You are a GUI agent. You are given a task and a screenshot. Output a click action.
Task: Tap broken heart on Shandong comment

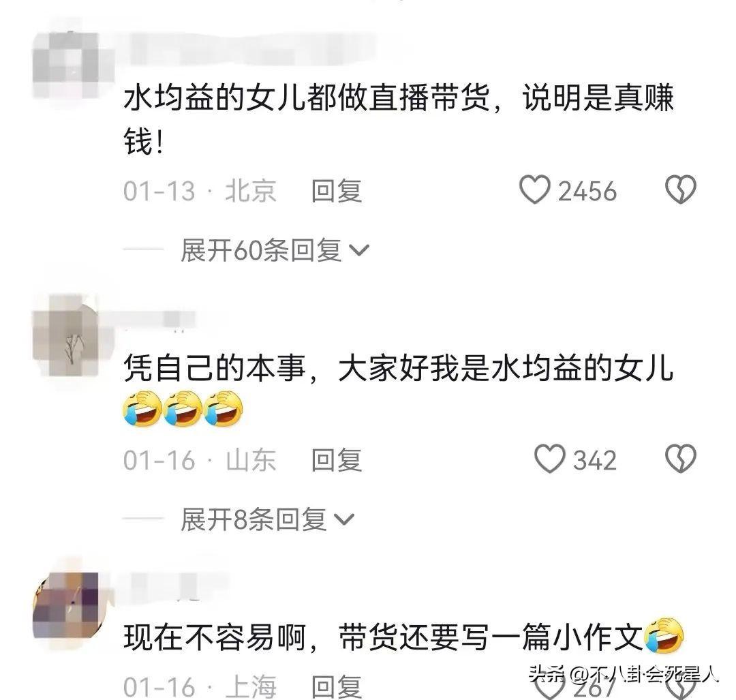[681, 459]
